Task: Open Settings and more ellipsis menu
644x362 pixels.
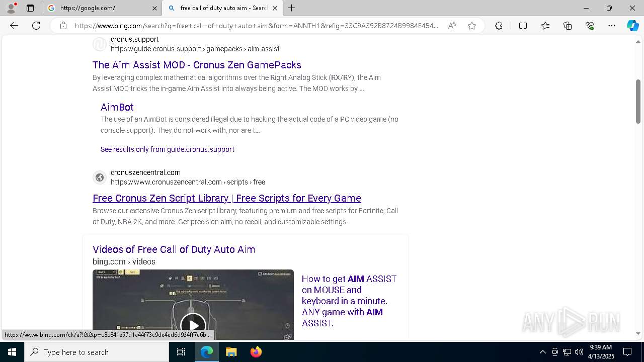Action: 612,26
